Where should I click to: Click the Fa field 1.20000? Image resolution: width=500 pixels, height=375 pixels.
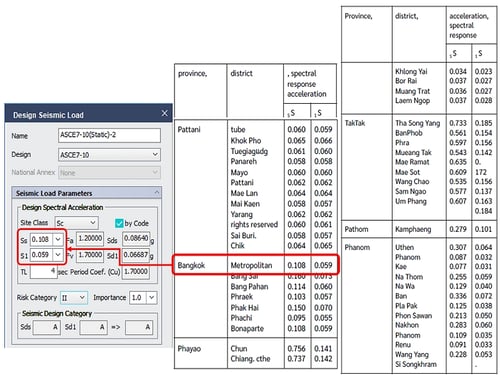90,239
